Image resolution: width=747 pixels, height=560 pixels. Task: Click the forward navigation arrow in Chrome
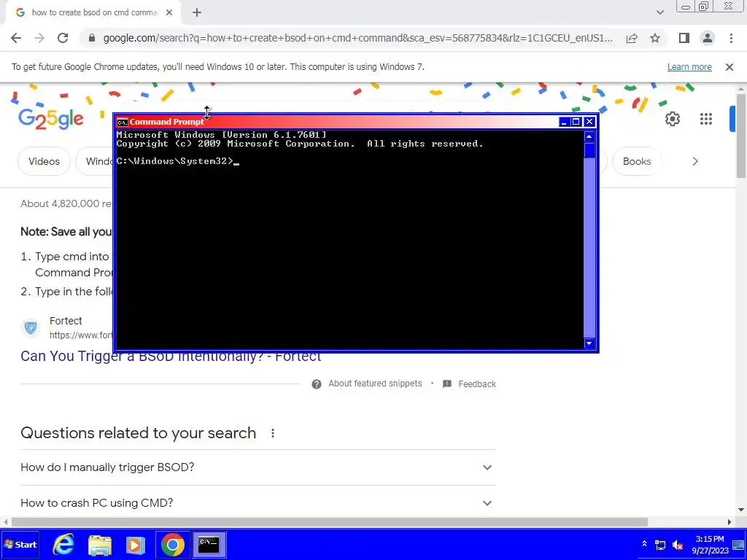(x=39, y=38)
